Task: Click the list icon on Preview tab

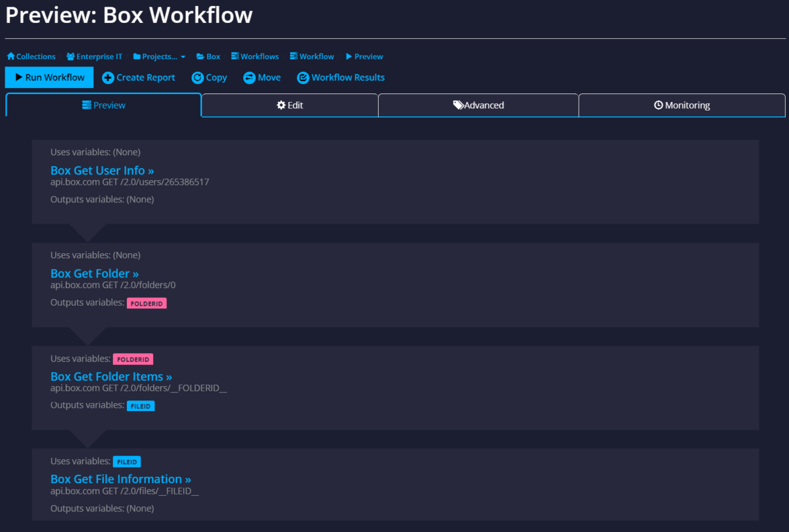Action: [86, 105]
